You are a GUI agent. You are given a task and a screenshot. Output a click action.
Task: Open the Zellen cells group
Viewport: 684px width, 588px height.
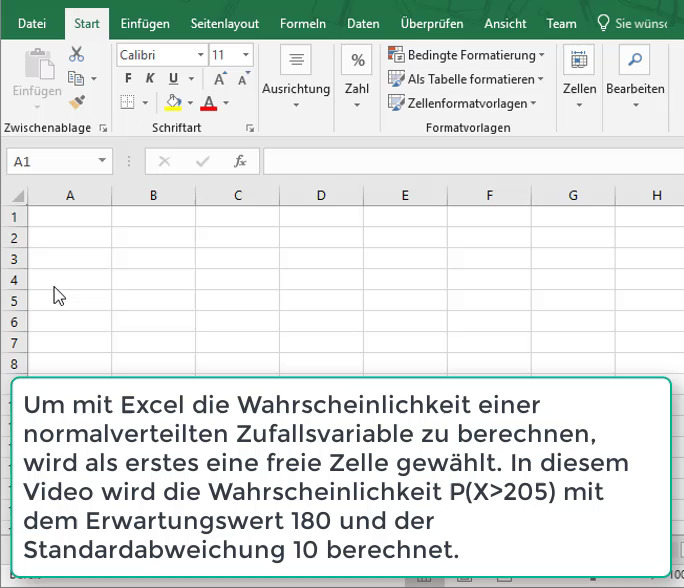[x=579, y=77]
